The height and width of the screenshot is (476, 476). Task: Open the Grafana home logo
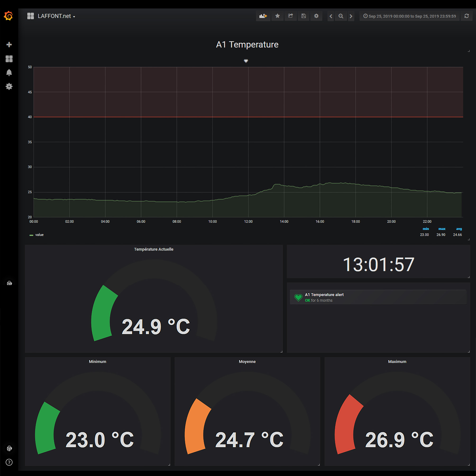(8, 16)
